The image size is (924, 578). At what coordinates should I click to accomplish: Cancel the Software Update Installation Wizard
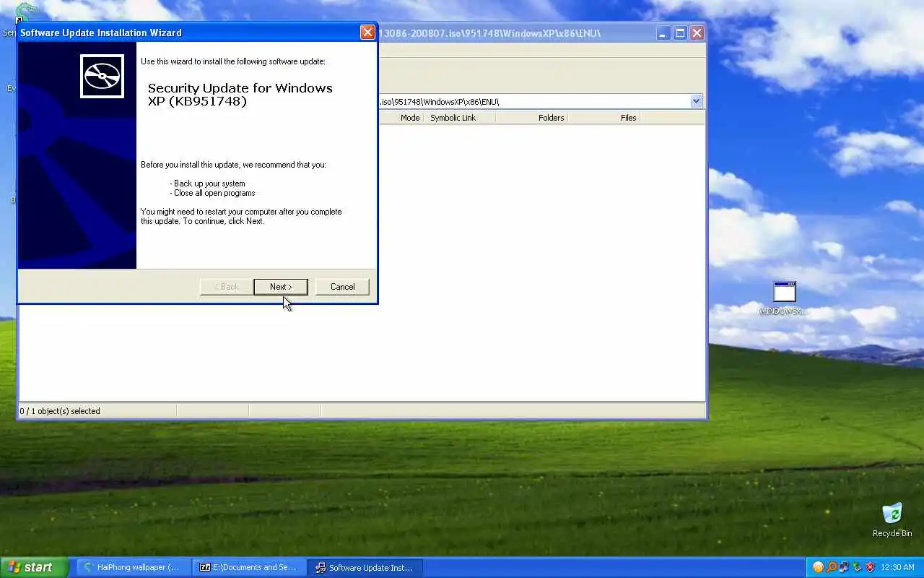[342, 287]
